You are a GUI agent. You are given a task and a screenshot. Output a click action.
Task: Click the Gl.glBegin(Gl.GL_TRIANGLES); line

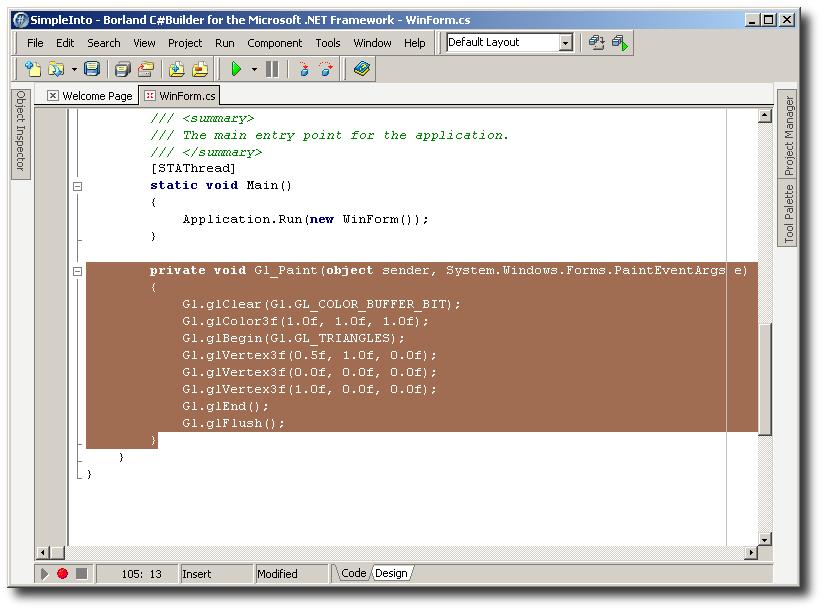pyautogui.click(x=293, y=338)
